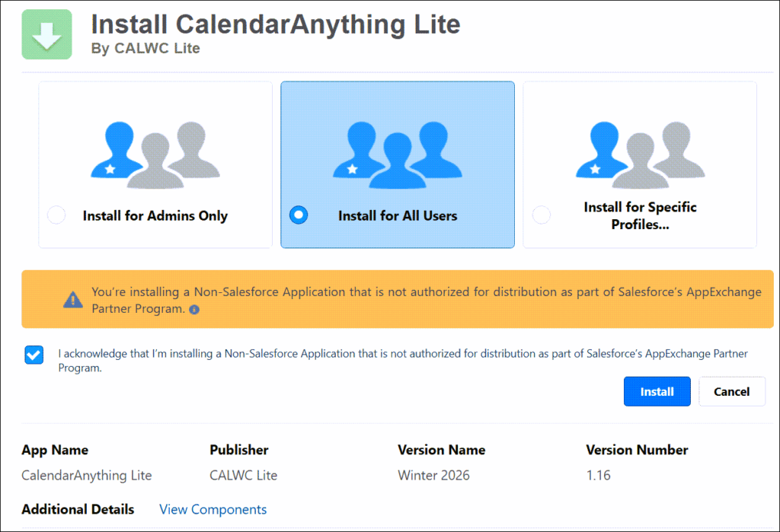This screenshot has width=780, height=532.
Task: Click the Install for Admins Only label text
Action: (155, 216)
